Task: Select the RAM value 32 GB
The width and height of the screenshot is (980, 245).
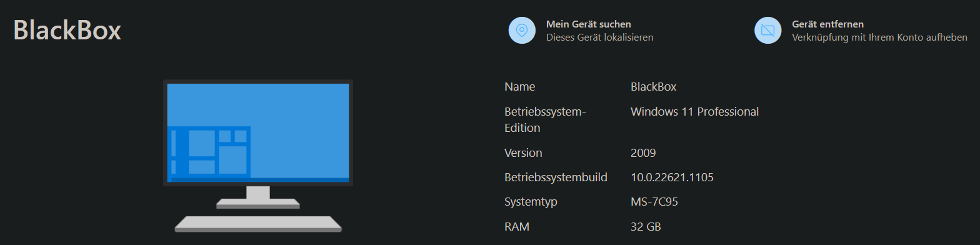Action: pos(646,227)
